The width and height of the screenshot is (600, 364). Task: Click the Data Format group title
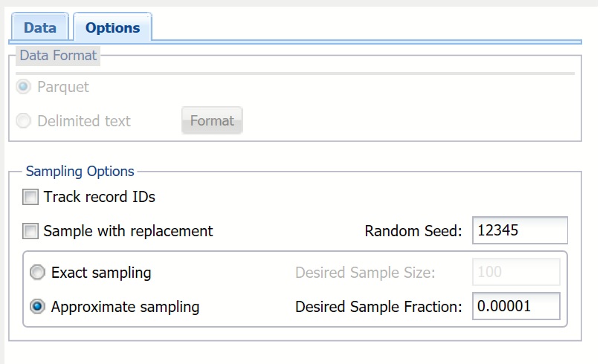57,54
